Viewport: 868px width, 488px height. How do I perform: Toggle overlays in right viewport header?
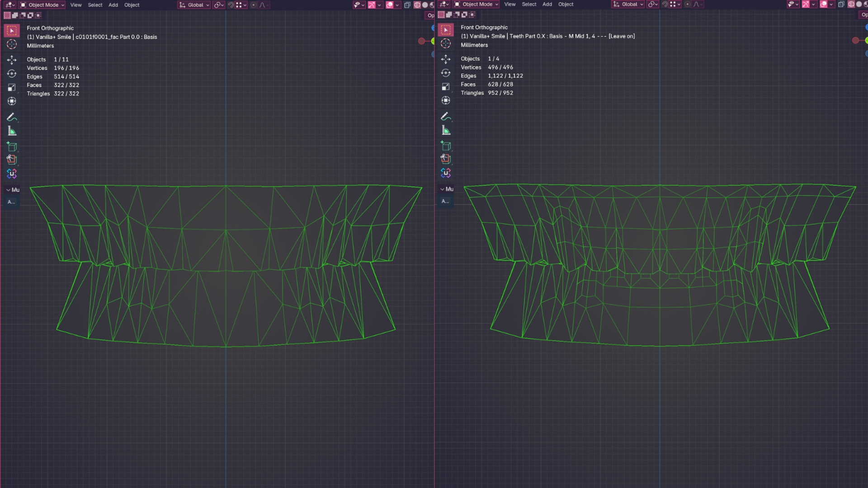tap(824, 4)
